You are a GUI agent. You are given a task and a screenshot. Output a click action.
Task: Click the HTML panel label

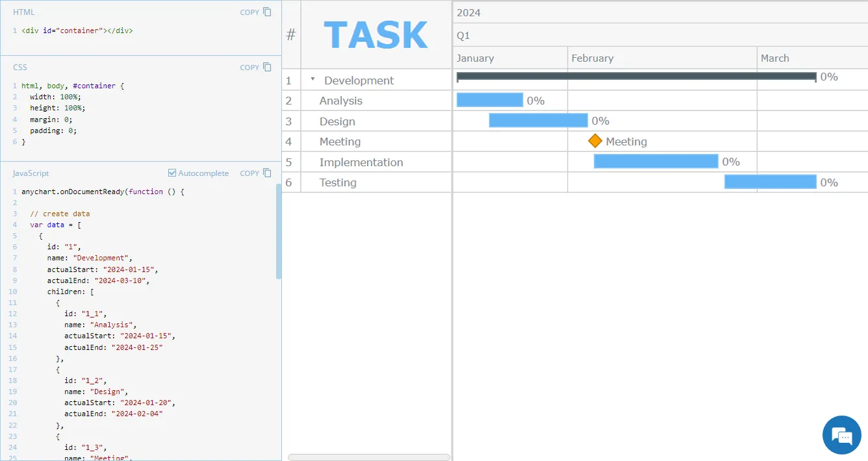pos(24,12)
